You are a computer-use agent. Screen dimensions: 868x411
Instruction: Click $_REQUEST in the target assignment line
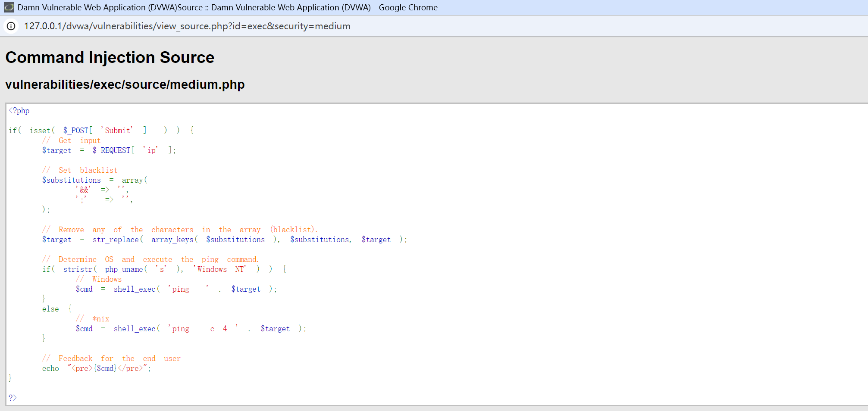click(x=112, y=150)
